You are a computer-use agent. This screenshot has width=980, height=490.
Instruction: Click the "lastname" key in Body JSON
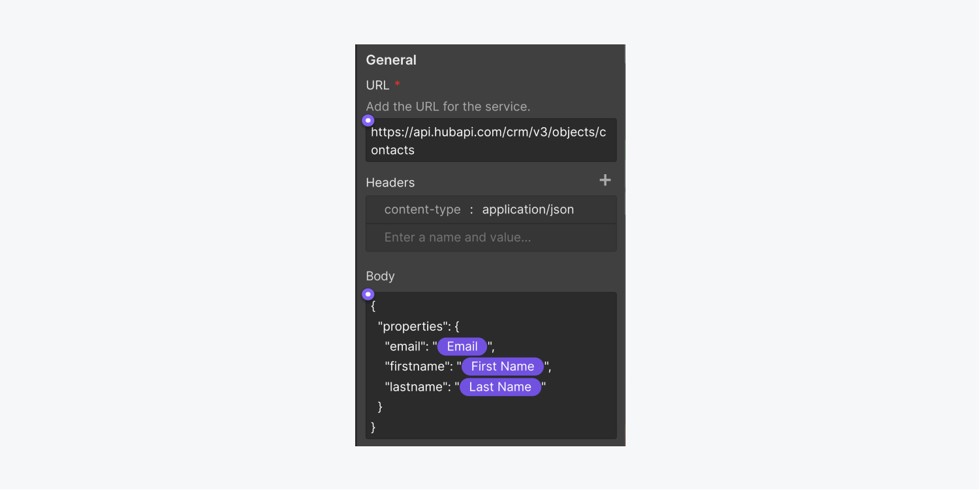coord(418,387)
